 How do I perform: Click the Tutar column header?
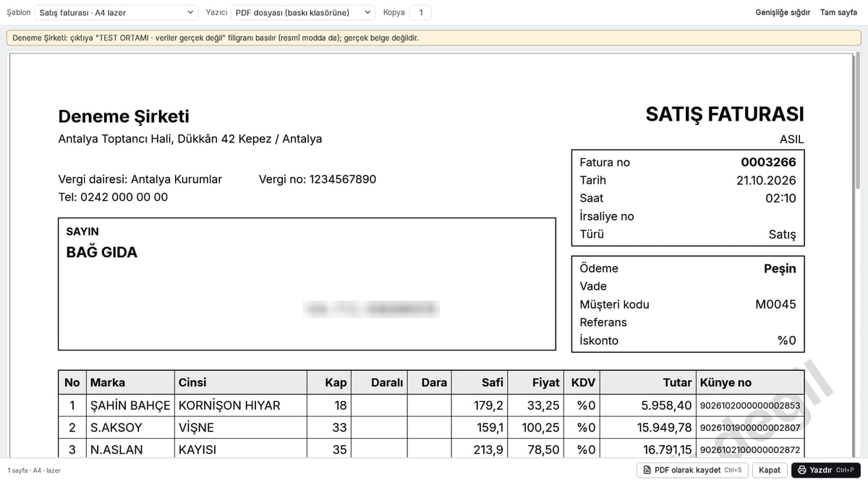(648, 382)
